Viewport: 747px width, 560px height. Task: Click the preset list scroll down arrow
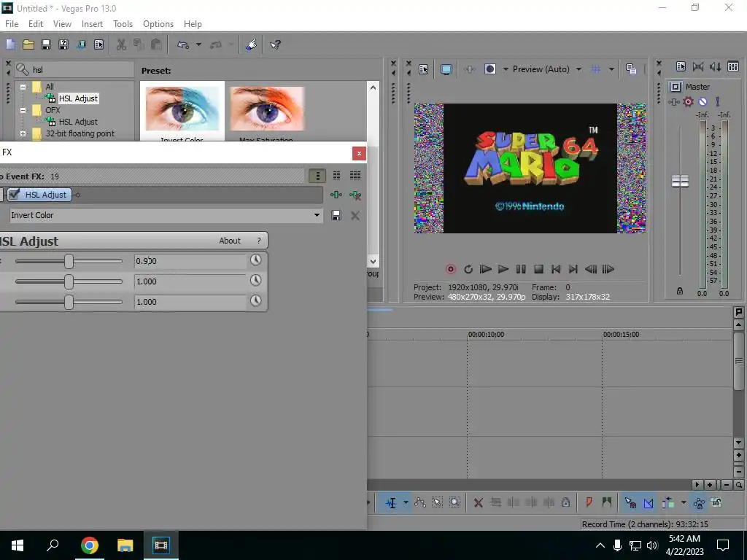pyautogui.click(x=373, y=261)
